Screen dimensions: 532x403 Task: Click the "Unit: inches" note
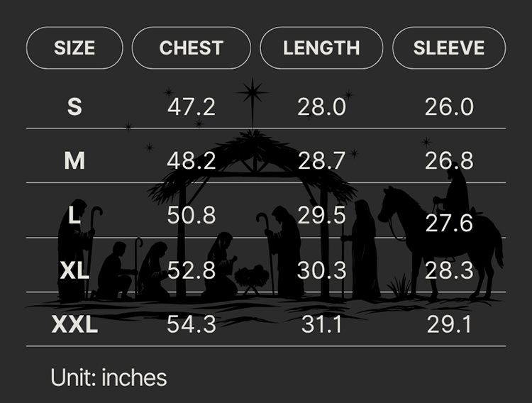click(x=109, y=377)
